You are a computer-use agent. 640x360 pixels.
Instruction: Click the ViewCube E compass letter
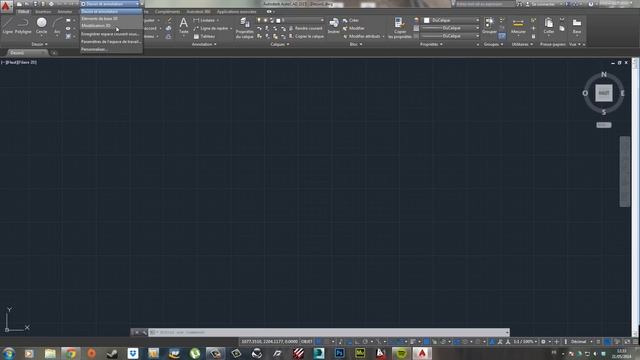click(x=622, y=93)
